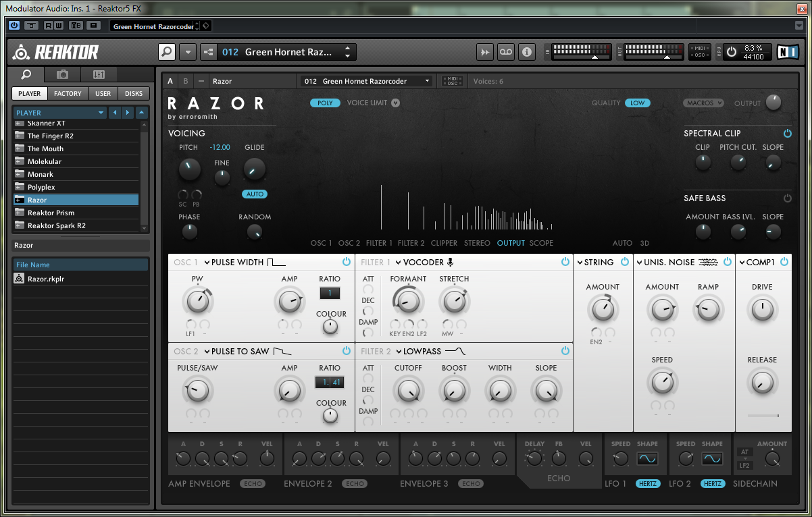Expand the Monark tree item
The width and height of the screenshot is (812, 517).
(x=19, y=174)
